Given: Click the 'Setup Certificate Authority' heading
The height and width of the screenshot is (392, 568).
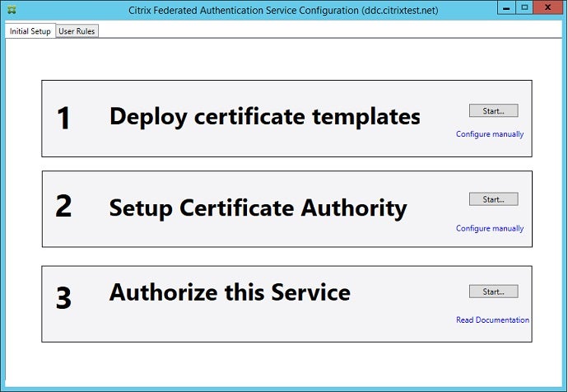Looking at the screenshot, I should click(x=258, y=208).
